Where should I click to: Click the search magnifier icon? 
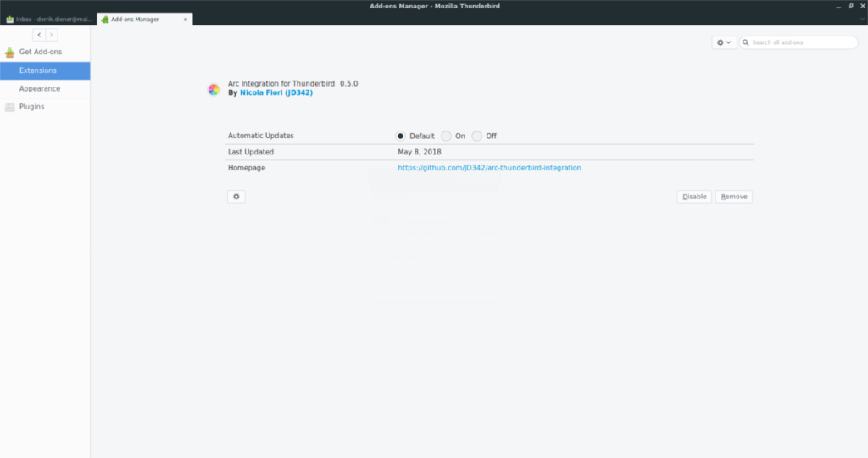click(x=746, y=42)
